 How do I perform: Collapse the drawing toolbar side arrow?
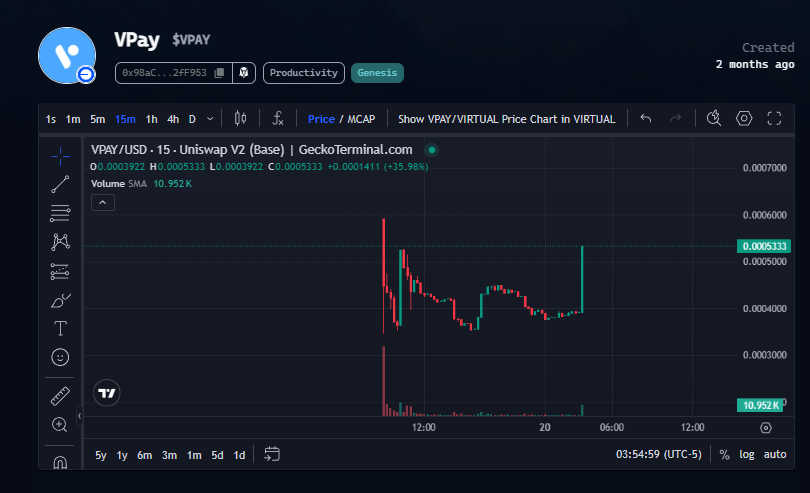click(x=79, y=415)
